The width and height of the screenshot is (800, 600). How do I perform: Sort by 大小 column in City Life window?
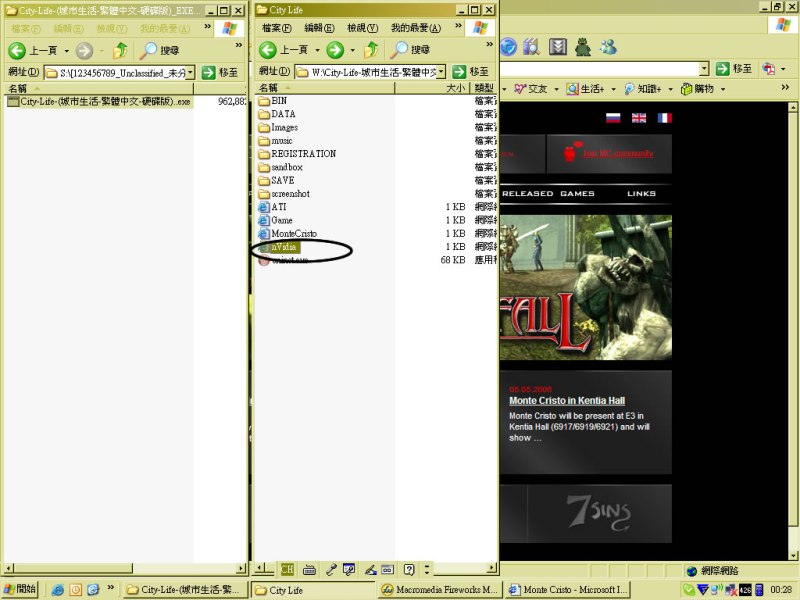[432, 88]
